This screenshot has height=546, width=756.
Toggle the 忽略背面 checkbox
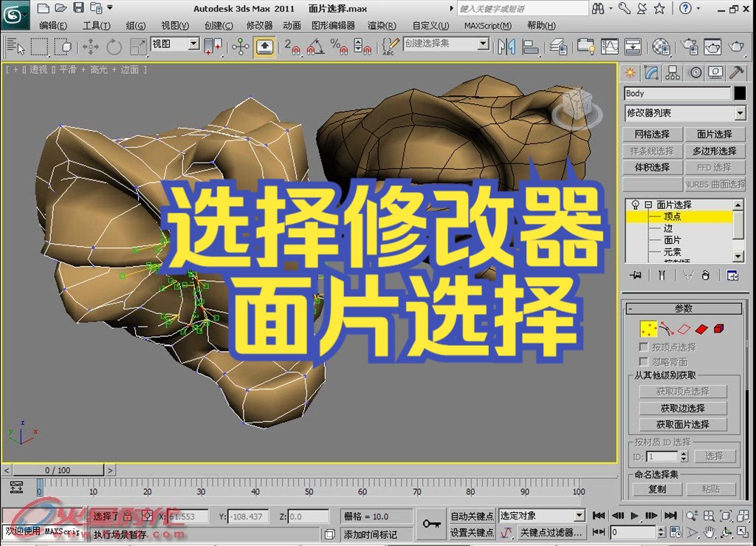tap(644, 361)
